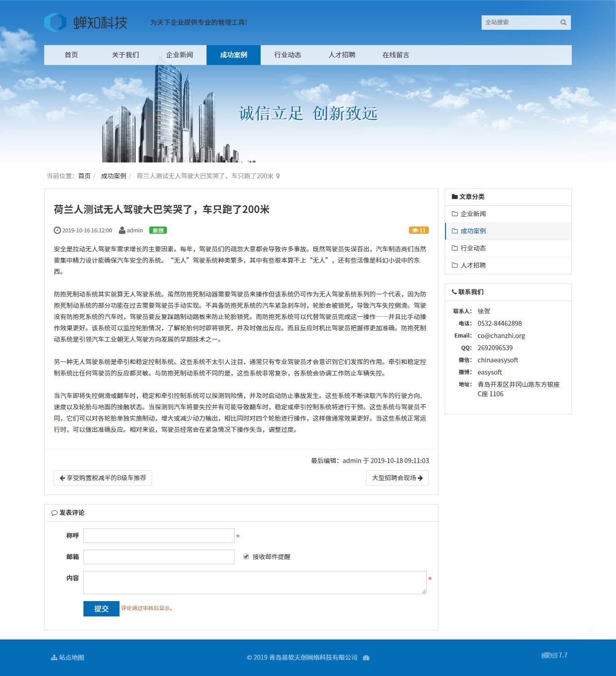Image resolution: width=616 pixels, height=676 pixels.
Task: Open the 关于我们 navigation item
Action: 125,55
